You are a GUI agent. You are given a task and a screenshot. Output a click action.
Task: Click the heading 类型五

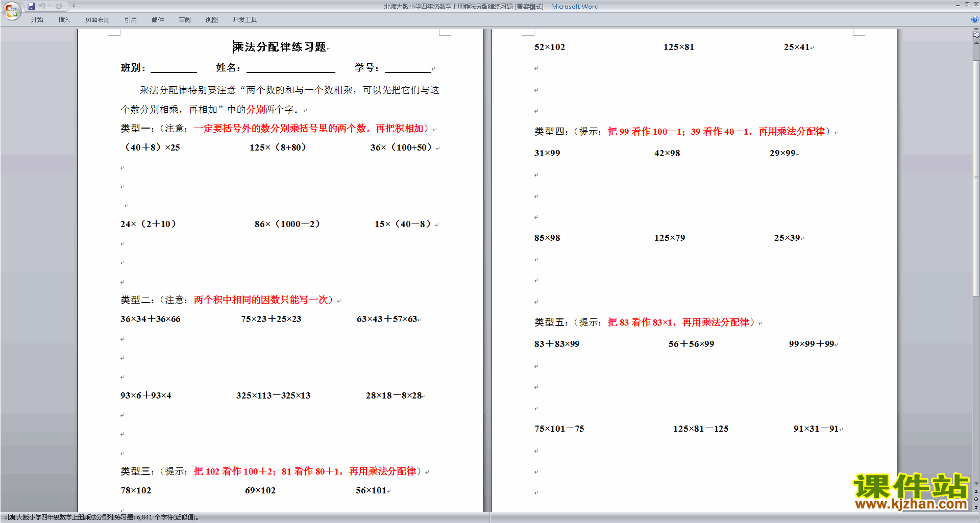pos(549,322)
